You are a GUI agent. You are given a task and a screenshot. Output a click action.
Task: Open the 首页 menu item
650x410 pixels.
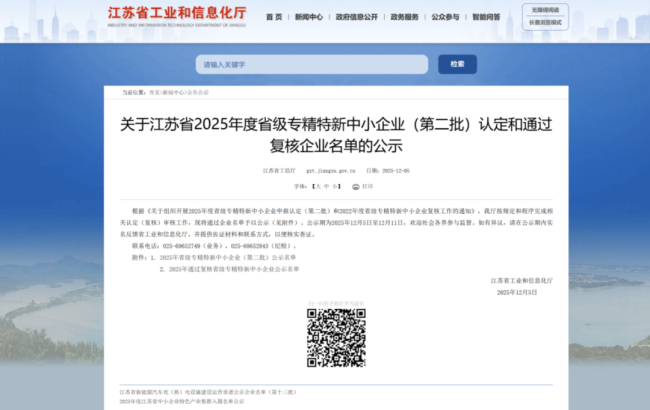tap(274, 18)
